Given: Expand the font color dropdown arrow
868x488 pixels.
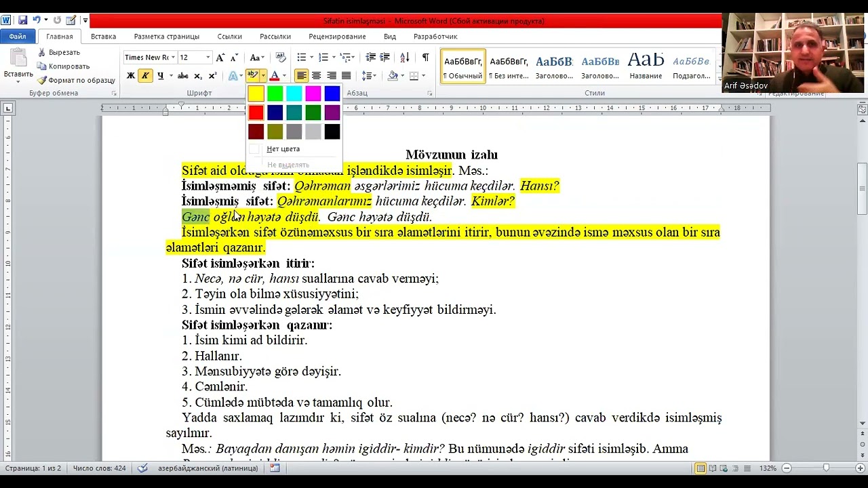Looking at the screenshot, I should point(283,76).
